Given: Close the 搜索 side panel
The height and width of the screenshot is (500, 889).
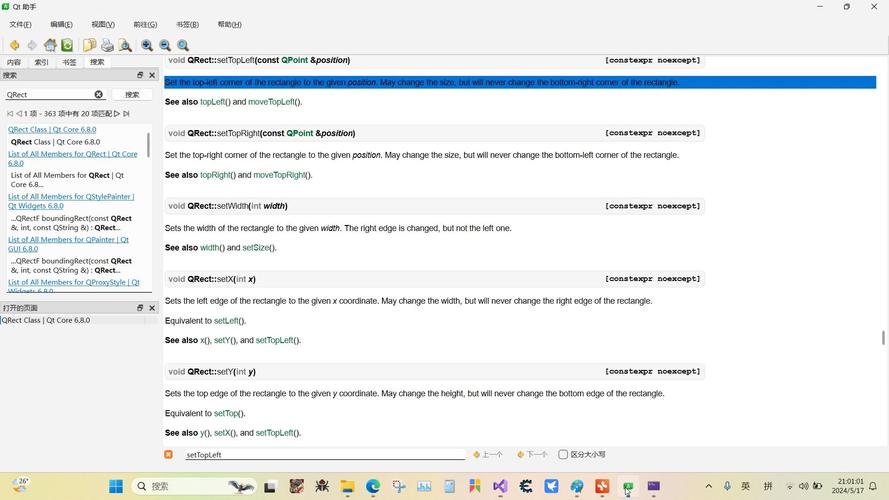Looking at the screenshot, I should click(x=152, y=75).
